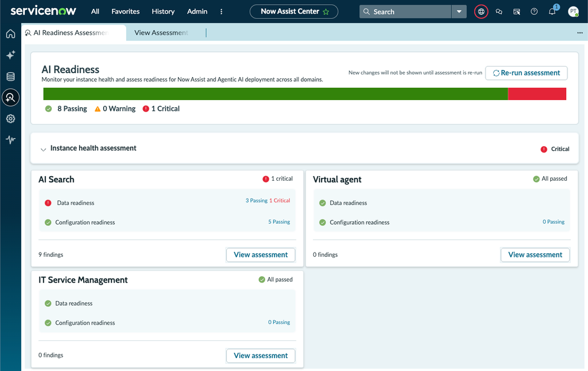Collapse the Instance health assessment section
The height and width of the screenshot is (371, 588).
[x=43, y=149]
